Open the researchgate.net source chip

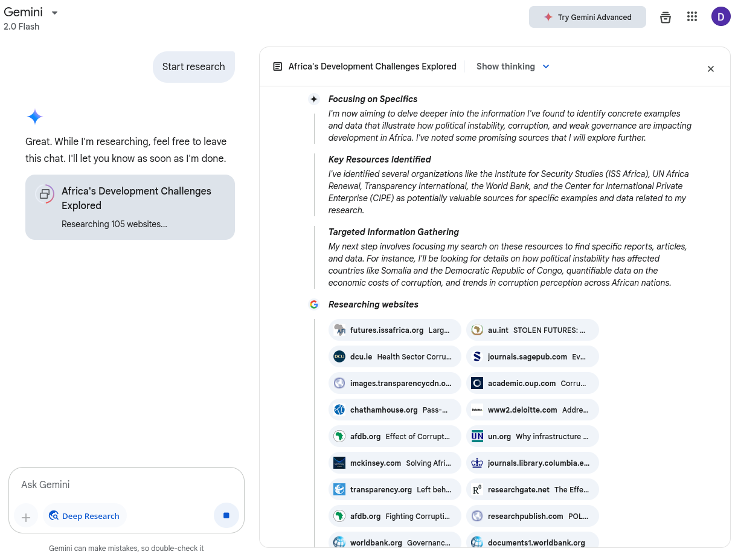[533, 489]
